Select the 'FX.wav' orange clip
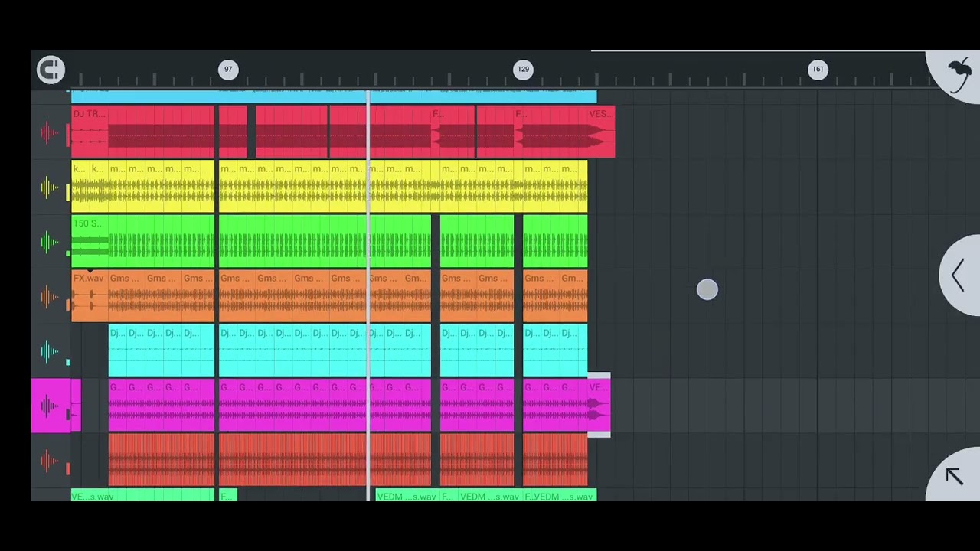Image resolution: width=980 pixels, height=551 pixels. [90, 296]
